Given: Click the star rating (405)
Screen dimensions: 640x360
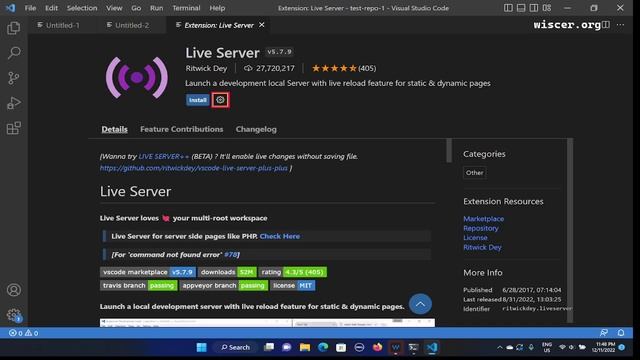Looking at the screenshot, I should (x=344, y=68).
